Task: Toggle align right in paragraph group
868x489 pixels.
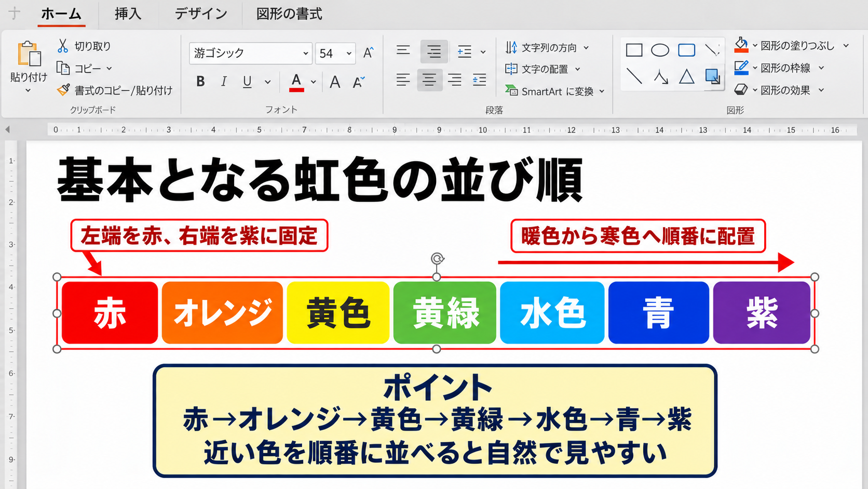Action: (454, 80)
